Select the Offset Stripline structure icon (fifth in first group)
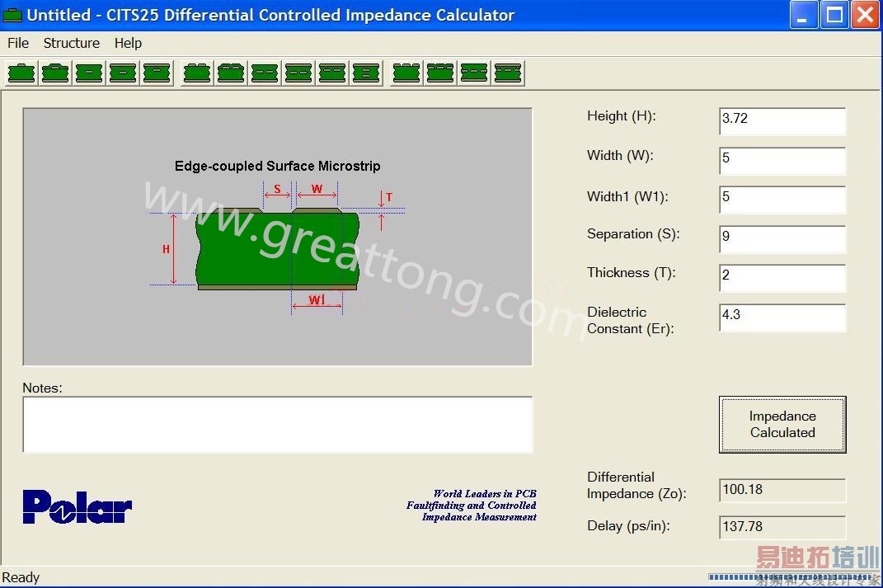This screenshot has height=588, width=883. [157, 73]
